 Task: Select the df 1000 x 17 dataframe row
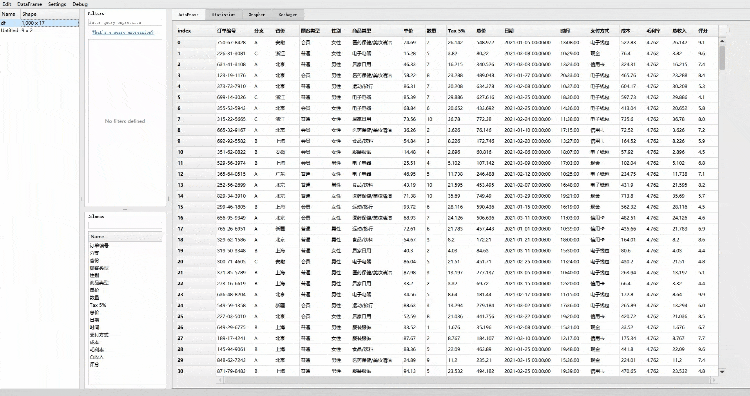pos(40,22)
